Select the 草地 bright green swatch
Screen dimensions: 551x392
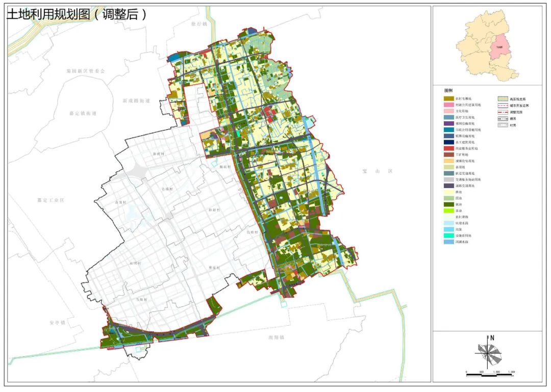click(x=449, y=211)
